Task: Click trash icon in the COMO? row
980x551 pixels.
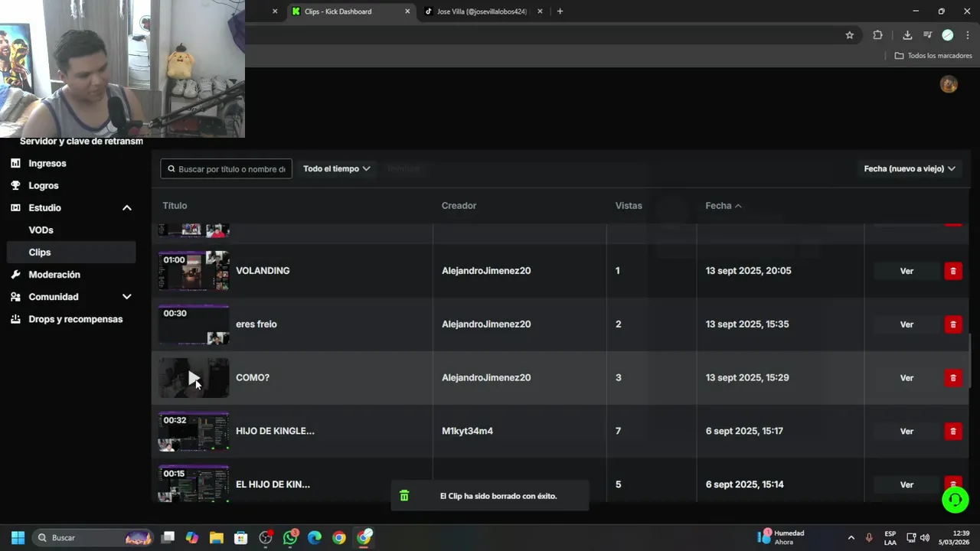Action: (952, 378)
